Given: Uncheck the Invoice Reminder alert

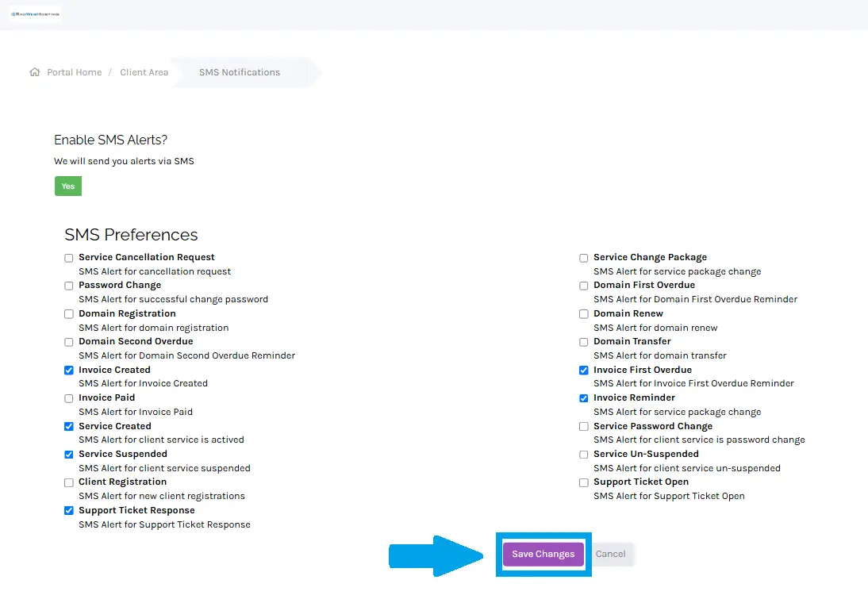Looking at the screenshot, I should point(583,397).
